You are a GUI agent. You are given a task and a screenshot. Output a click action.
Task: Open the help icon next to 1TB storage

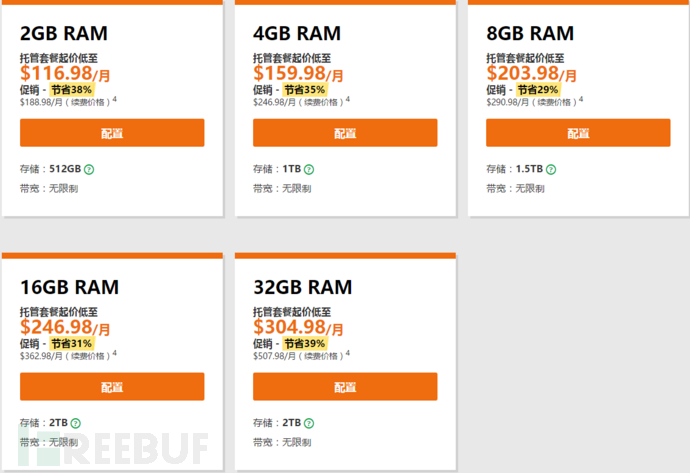(x=309, y=169)
